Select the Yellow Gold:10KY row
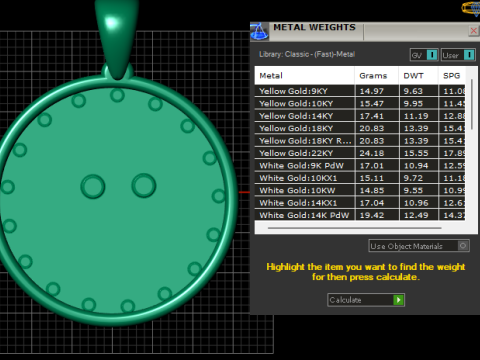 pos(360,103)
